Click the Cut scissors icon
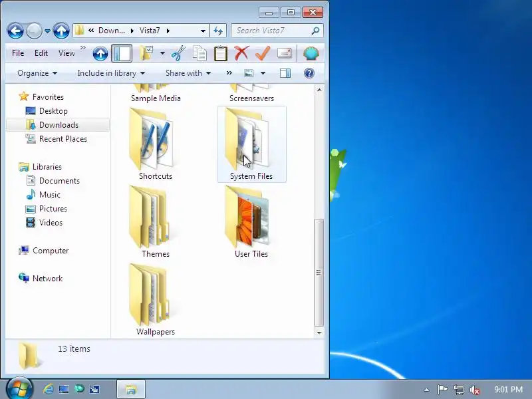 tap(178, 53)
